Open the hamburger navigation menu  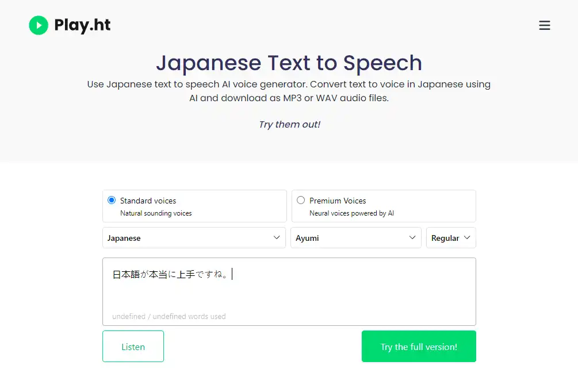[x=545, y=25]
